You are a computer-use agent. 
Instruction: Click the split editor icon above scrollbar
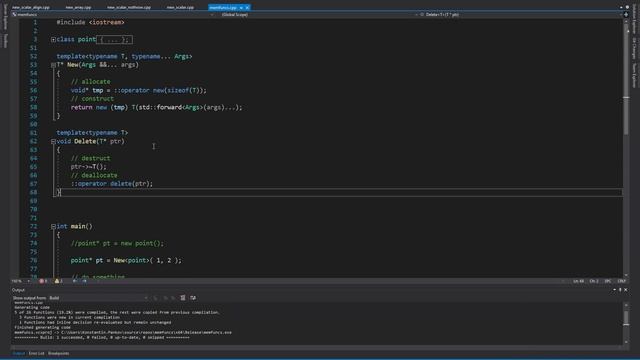626,15
